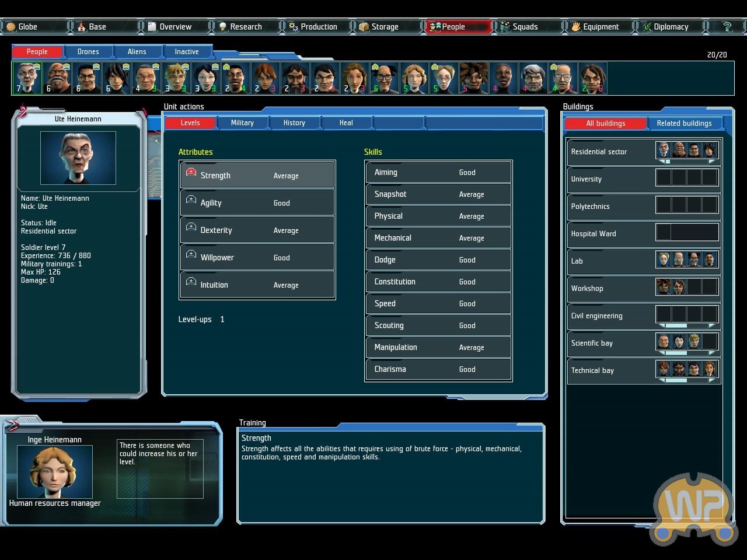747x560 pixels.
Task: Open the Military unit actions tab
Action: tap(242, 123)
